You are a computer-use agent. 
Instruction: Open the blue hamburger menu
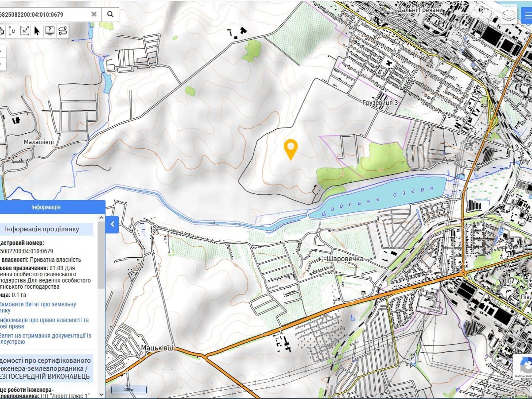527,15
